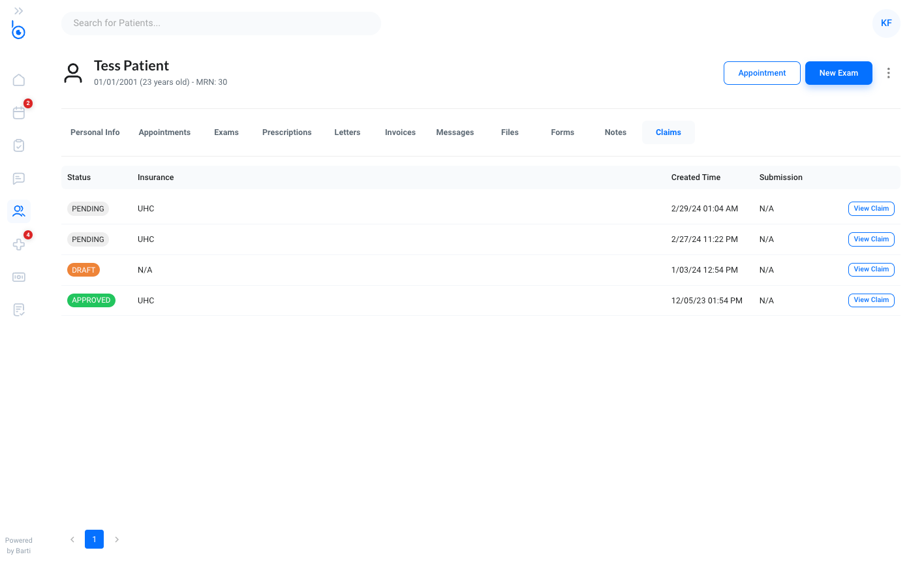Viewport: 924px width, 578px height.
Task: Open the three-dot more options menu
Action: (888, 73)
